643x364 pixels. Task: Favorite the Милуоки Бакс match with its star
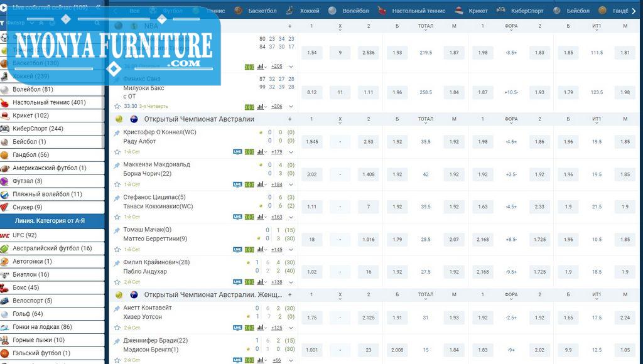click(x=117, y=106)
